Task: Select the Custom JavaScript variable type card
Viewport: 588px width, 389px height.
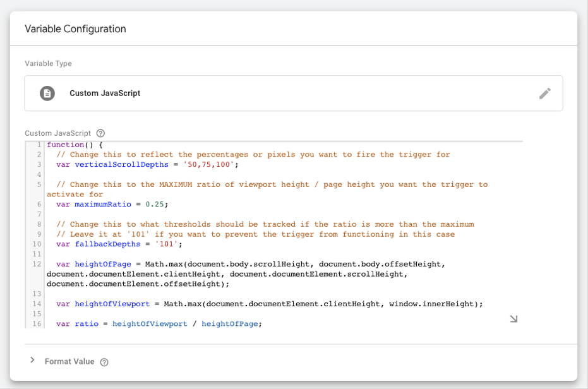Action: coord(294,93)
